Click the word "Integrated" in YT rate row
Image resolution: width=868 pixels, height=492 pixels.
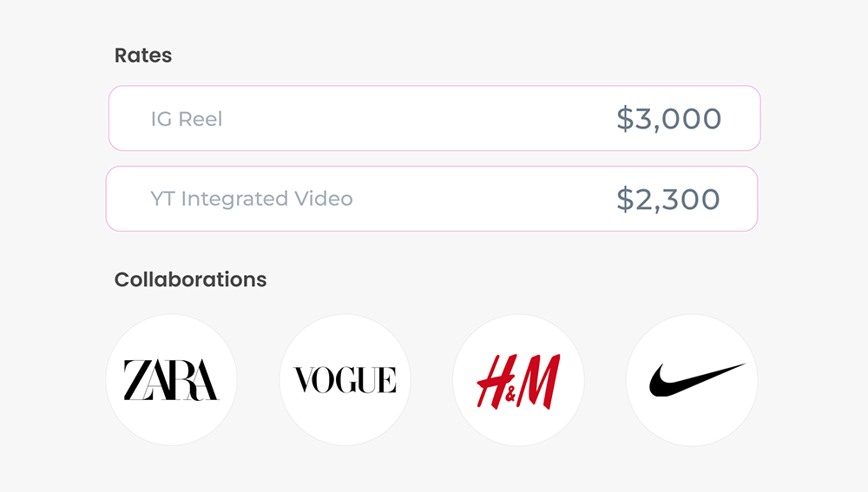click(234, 199)
